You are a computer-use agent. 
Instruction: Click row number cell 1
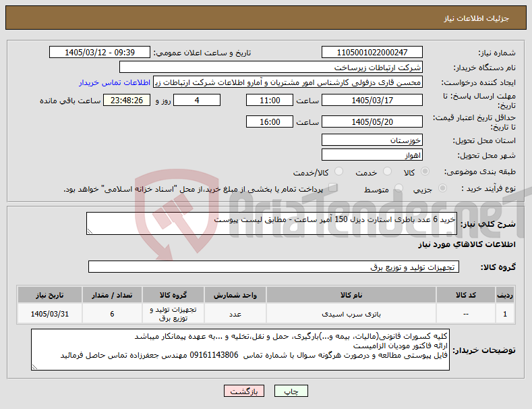[505, 314]
